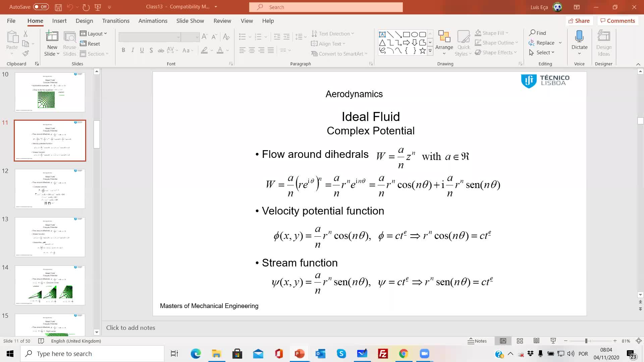Expand the shapes gallery More arrow

coord(430,51)
